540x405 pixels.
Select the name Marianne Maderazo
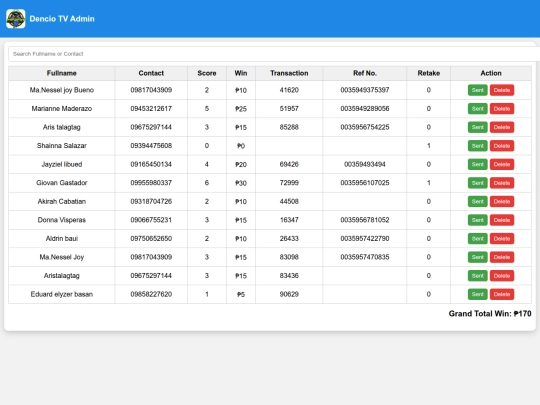[x=62, y=109]
